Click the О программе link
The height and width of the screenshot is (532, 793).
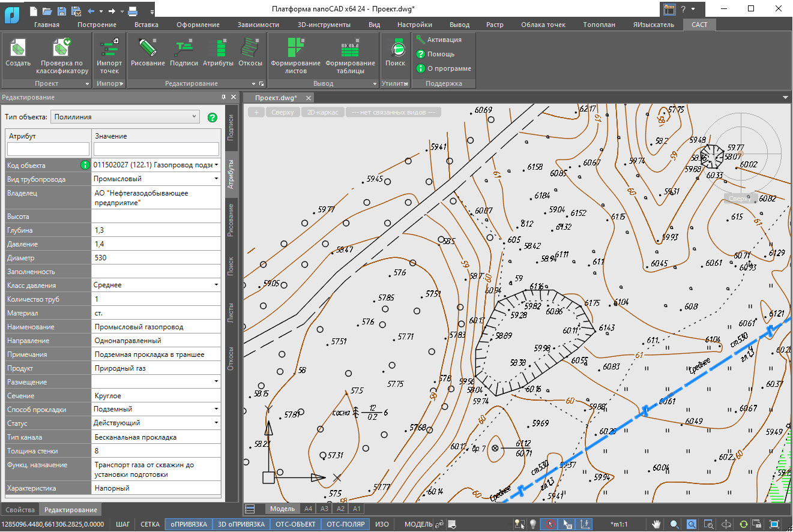(444, 68)
